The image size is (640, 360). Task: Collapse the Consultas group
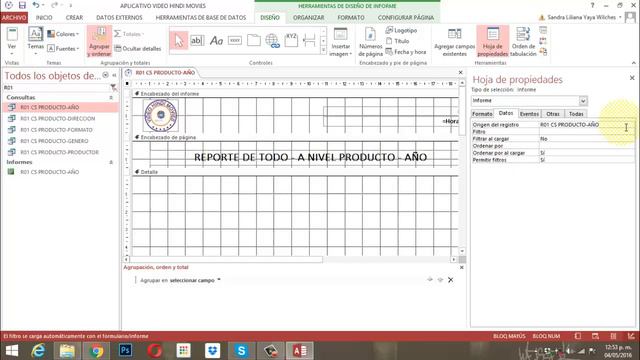(111, 98)
